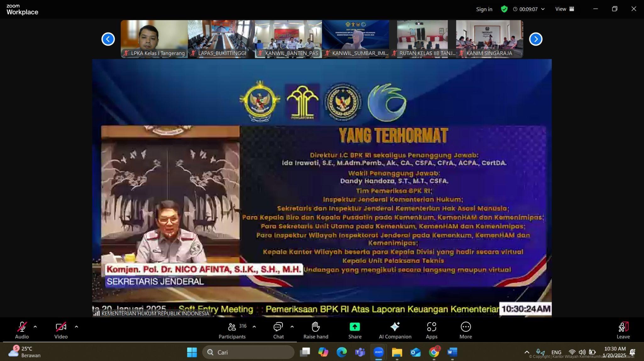Open Zoom Apps
This screenshot has height=361, width=644.
pyautogui.click(x=431, y=330)
